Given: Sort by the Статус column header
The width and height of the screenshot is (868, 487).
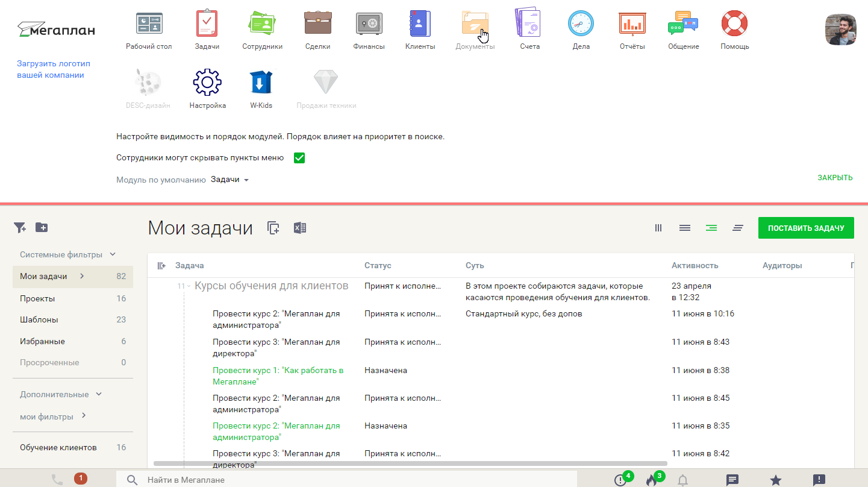Looking at the screenshot, I should click(x=378, y=265).
